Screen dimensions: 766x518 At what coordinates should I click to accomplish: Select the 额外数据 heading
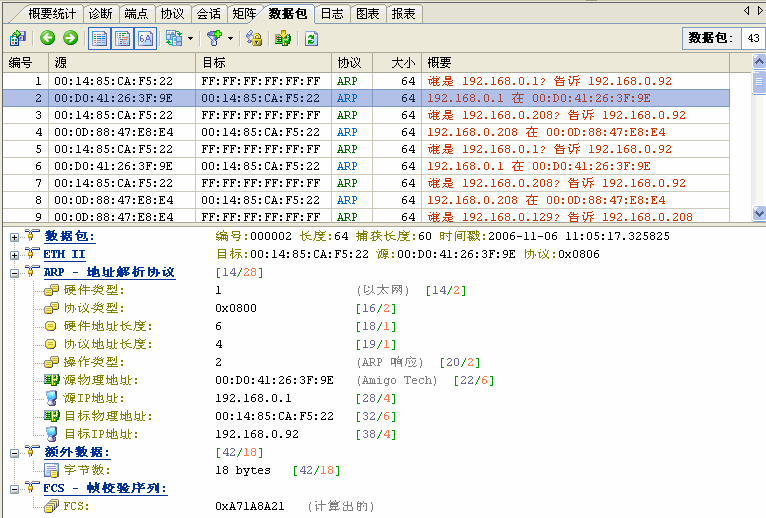(77, 453)
